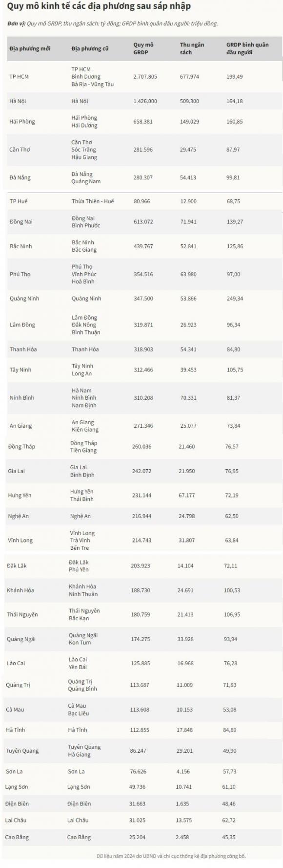Click Đà Nẵng budget revenue 54.413
This screenshot has height=868, width=283.
[x=188, y=177]
